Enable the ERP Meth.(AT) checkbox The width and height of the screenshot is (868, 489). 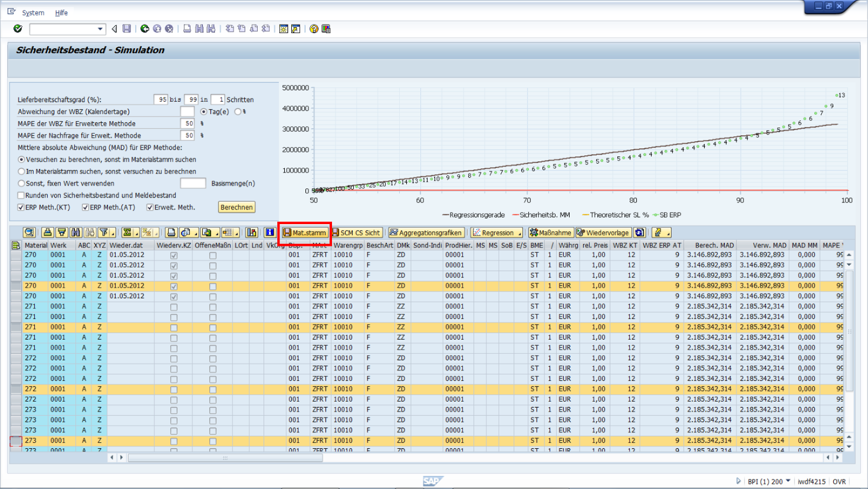click(85, 207)
